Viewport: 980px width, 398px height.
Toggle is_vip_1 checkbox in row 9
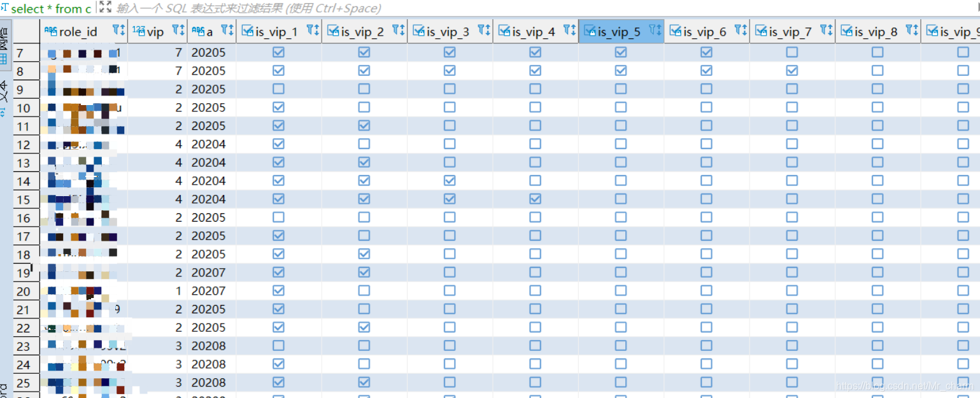pyautogui.click(x=278, y=89)
